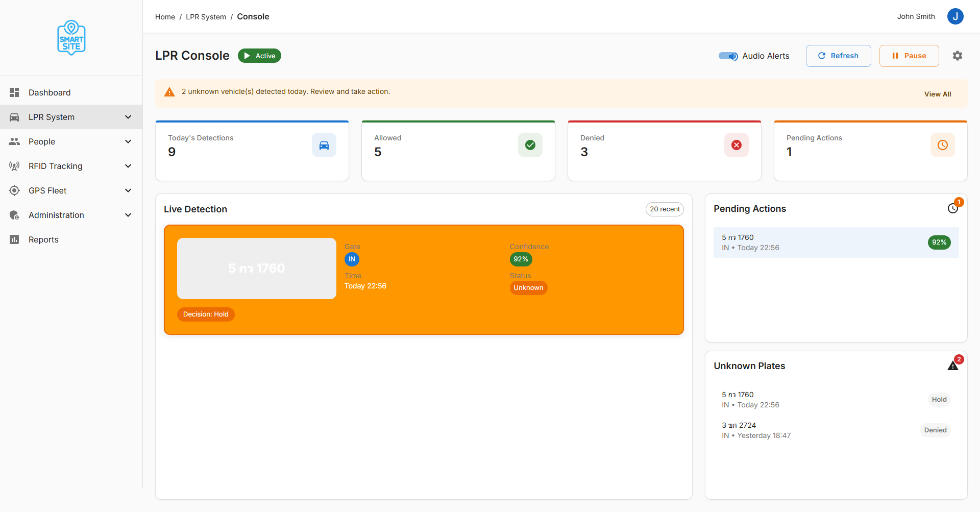The image size is (980, 512).
Task: Toggle the Audio Alerts switch
Action: click(x=728, y=56)
